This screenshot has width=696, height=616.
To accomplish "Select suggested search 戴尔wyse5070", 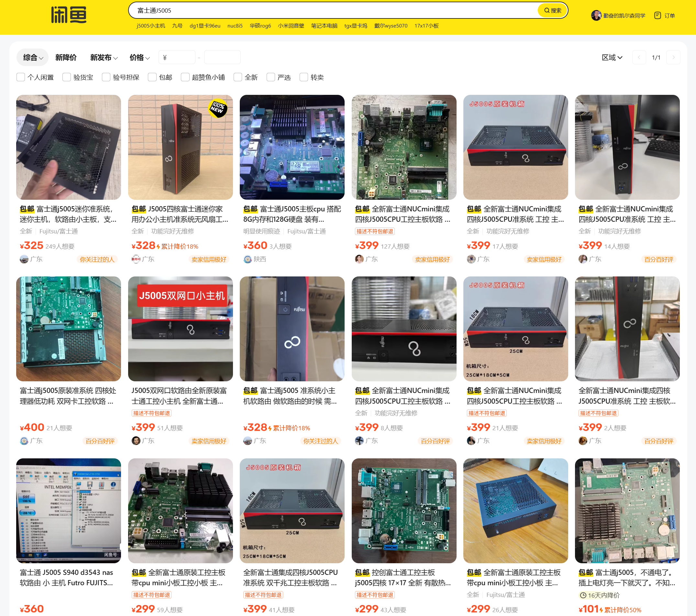I will point(391,26).
